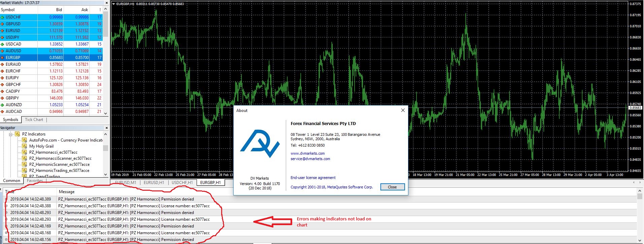The height and width of the screenshot is (244, 644).
Task: Select the AutoFxPro.com Currency Power indicator
Action: pyautogui.click(x=66, y=140)
